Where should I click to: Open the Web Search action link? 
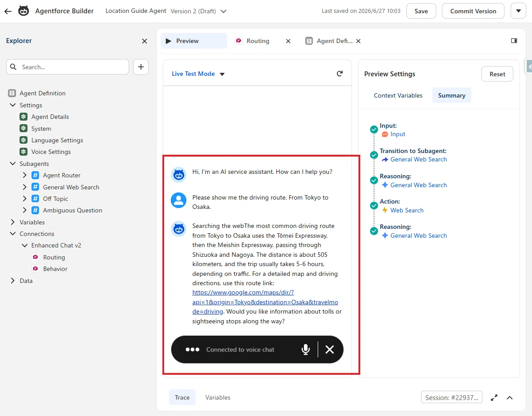point(407,210)
